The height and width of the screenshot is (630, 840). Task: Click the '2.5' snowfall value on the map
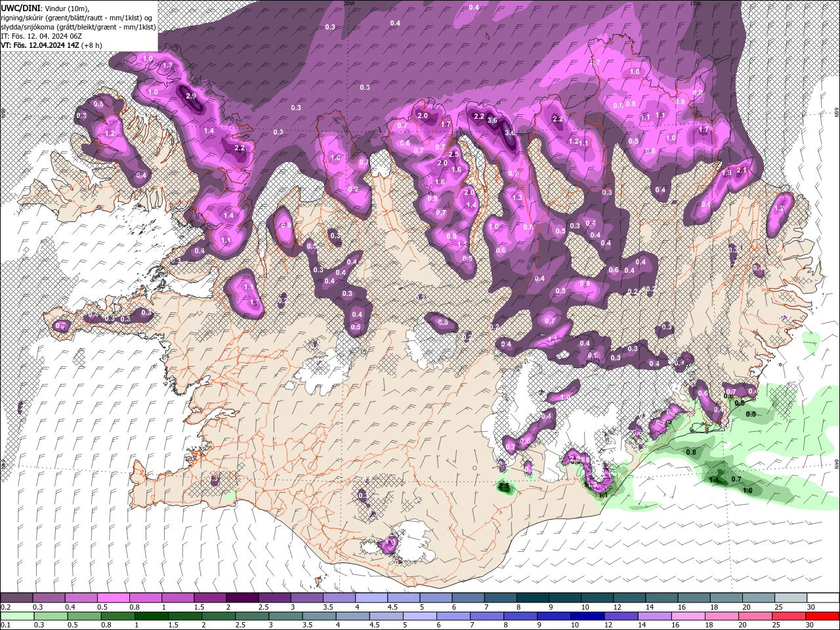(454, 155)
